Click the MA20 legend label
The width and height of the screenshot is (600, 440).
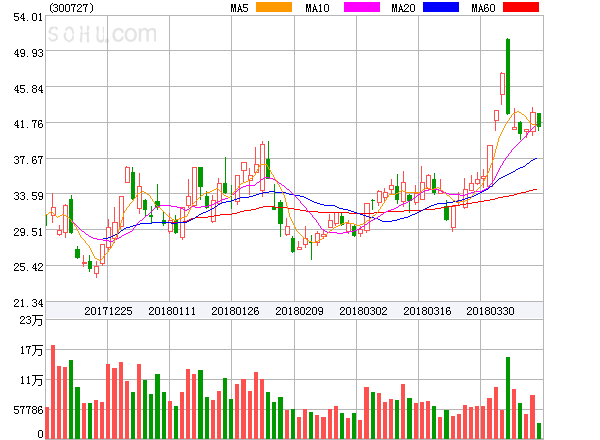click(403, 8)
